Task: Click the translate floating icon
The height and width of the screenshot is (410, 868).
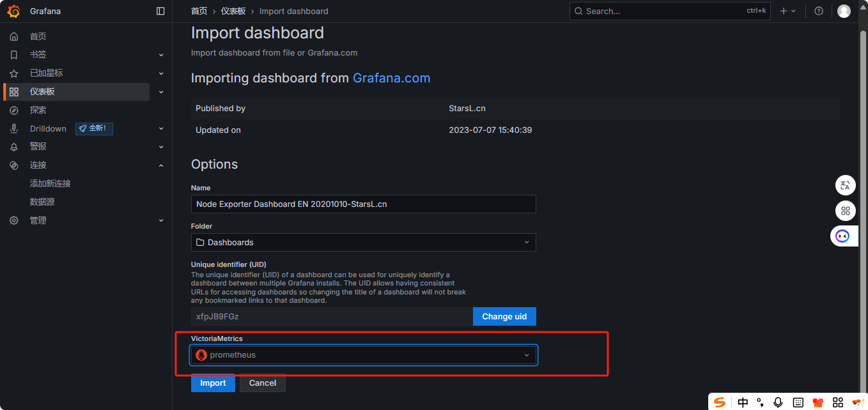Action: point(845,185)
